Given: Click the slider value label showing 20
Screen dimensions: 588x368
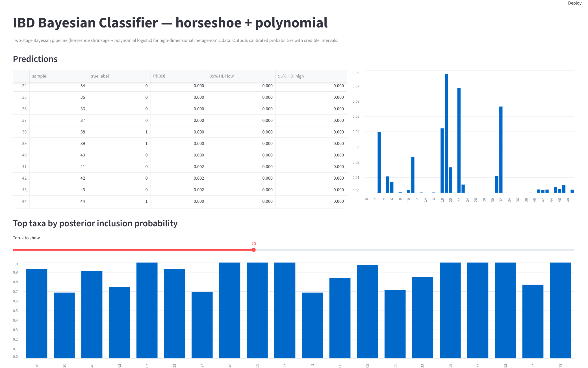Looking at the screenshot, I should pos(253,244).
